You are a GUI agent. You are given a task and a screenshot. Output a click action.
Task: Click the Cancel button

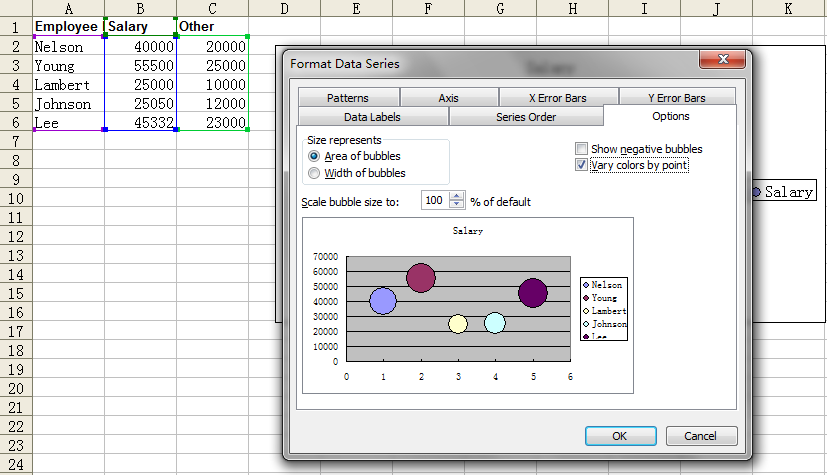pos(701,436)
